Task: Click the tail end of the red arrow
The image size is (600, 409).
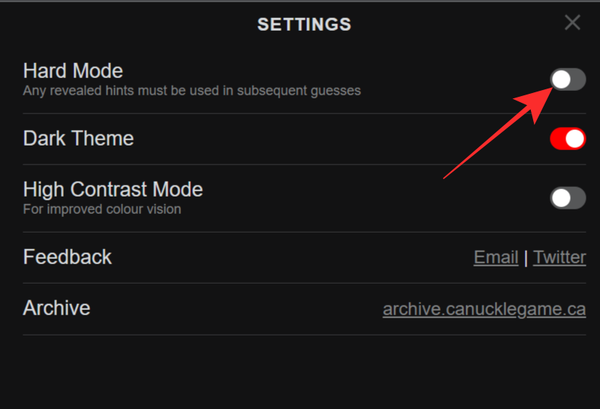Action: pos(447,177)
